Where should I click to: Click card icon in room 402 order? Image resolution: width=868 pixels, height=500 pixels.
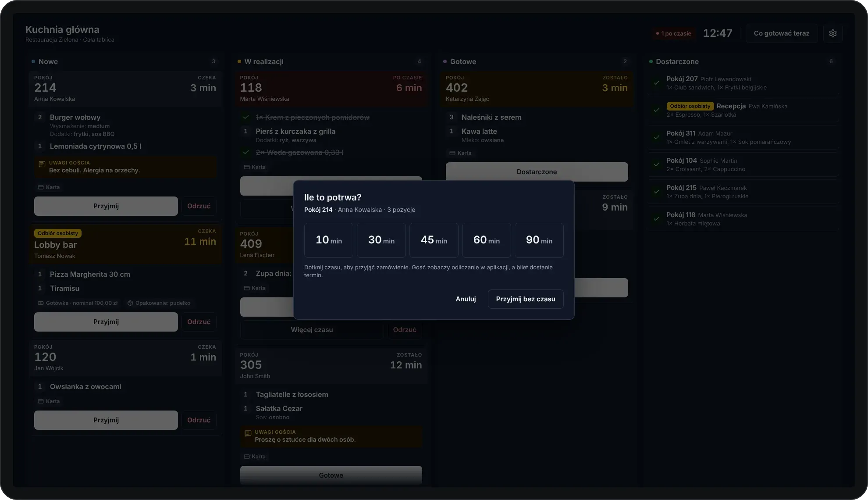(452, 153)
